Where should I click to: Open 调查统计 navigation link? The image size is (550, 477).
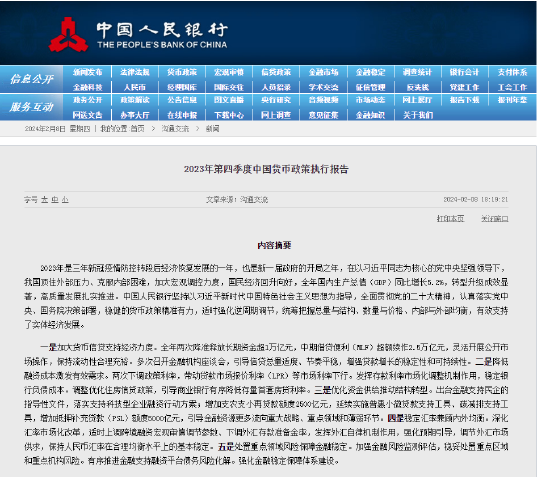click(x=417, y=72)
